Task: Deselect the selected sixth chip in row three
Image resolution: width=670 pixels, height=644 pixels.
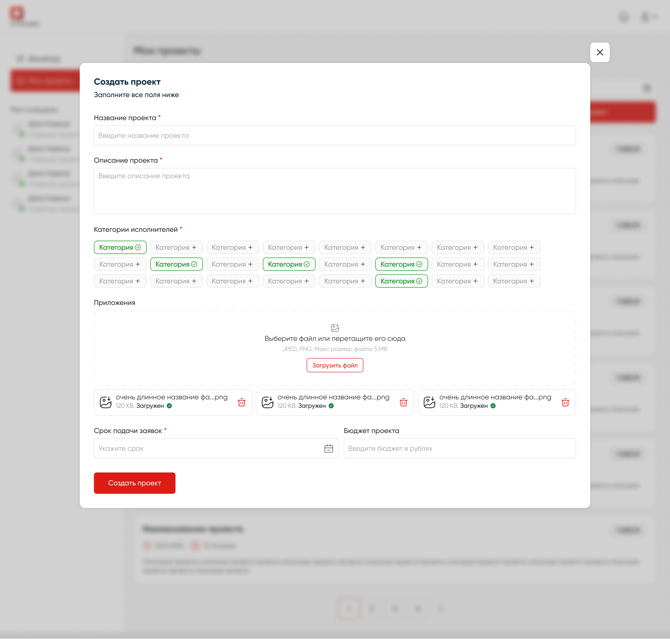Action: 401,281
